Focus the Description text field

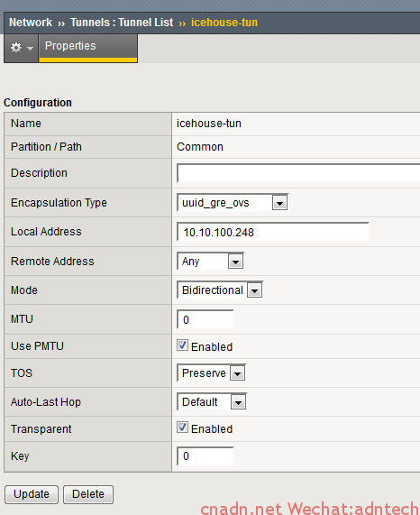click(298, 173)
